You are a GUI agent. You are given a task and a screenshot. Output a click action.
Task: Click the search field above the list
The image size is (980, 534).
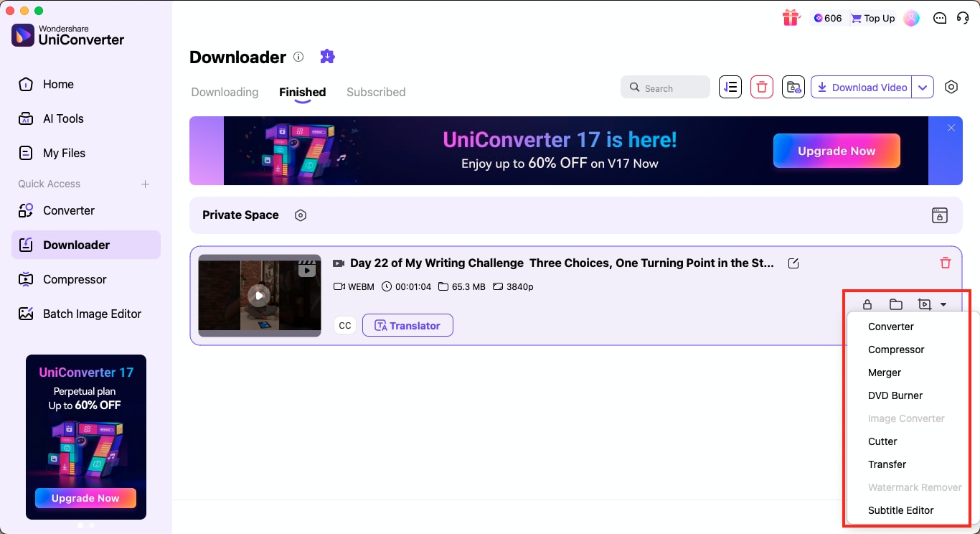[x=665, y=87]
